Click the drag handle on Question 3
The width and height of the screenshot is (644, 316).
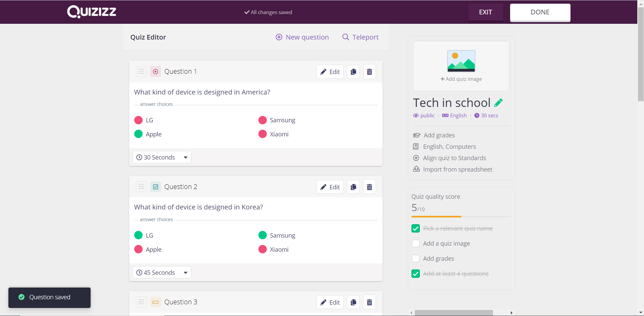141,302
